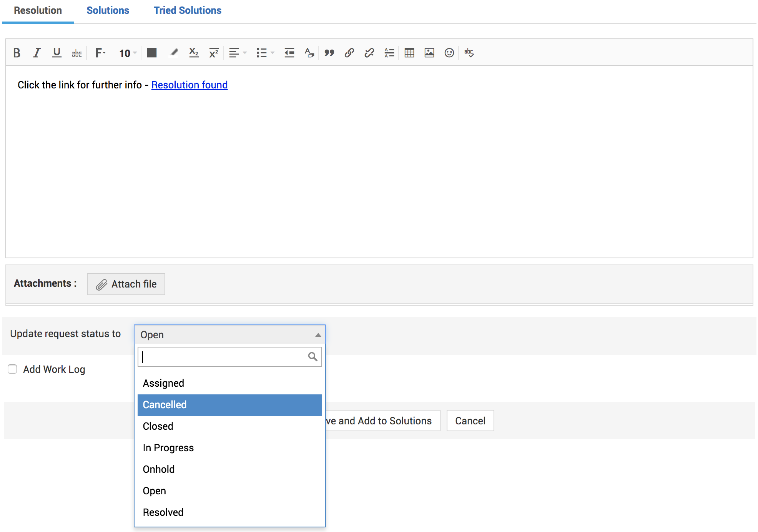The image size is (758, 532).
Task: Open the Tried Solutions tab
Action: coord(188,10)
